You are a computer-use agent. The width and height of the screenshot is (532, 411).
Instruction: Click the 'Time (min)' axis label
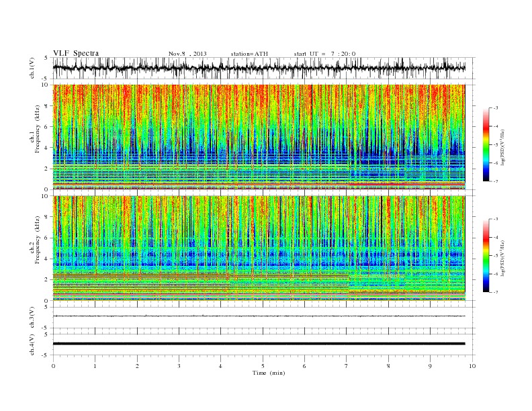269,373
